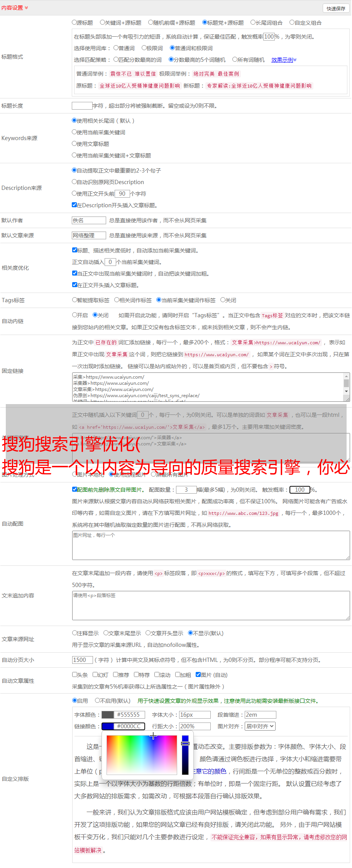Image resolution: width=352 pixels, height=868 pixels.
Task: Click scrollbar down arrow in fixed links box
Action: coord(347,391)
